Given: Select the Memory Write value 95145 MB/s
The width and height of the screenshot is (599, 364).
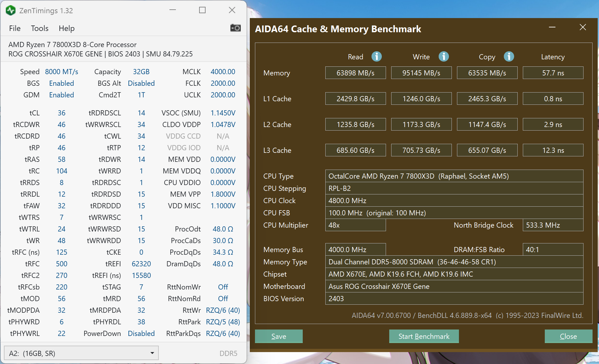Looking at the screenshot, I should [421, 73].
